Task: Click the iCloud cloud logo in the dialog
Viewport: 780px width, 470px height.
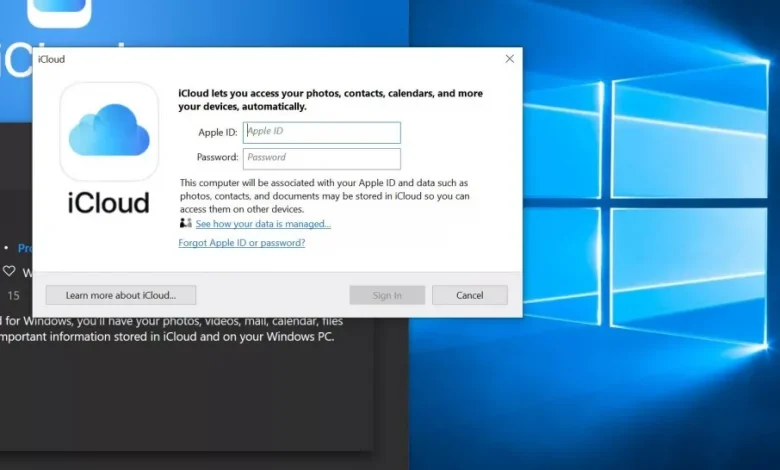Action: [x=109, y=131]
